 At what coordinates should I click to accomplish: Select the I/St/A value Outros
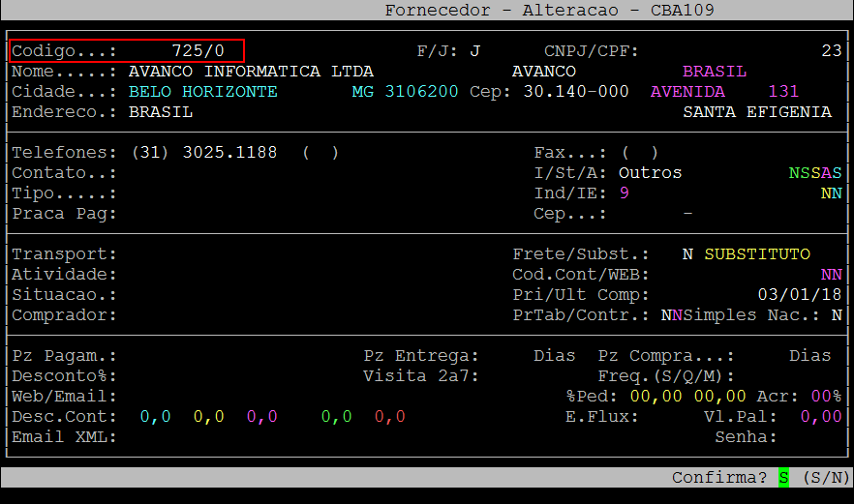click(650, 173)
